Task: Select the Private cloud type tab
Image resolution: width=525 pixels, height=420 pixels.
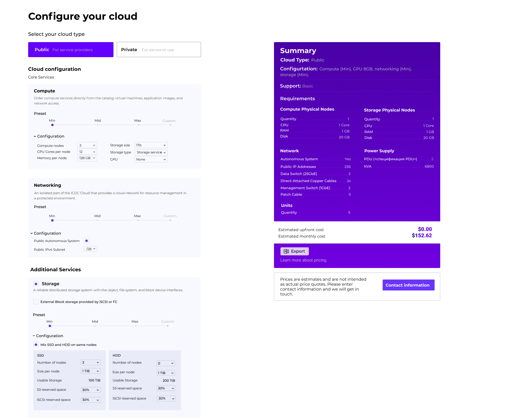Action: tap(159, 50)
